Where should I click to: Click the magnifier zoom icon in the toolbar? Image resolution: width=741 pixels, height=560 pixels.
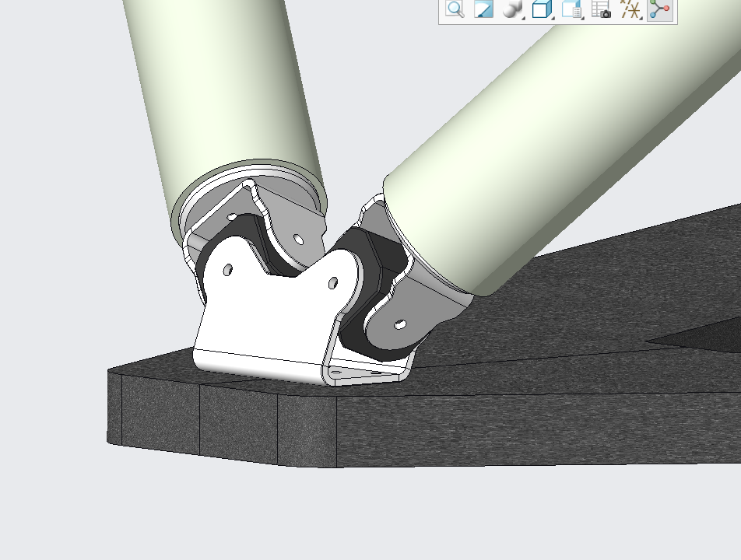click(455, 9)
